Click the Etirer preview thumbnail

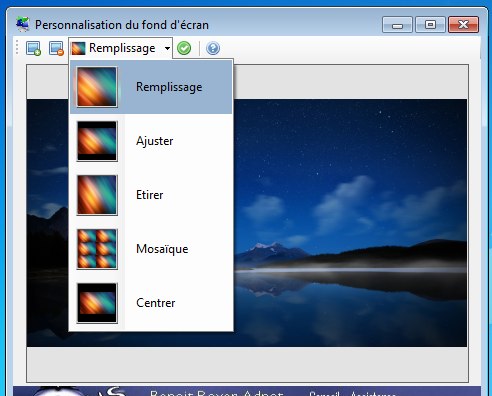(97, 195)
